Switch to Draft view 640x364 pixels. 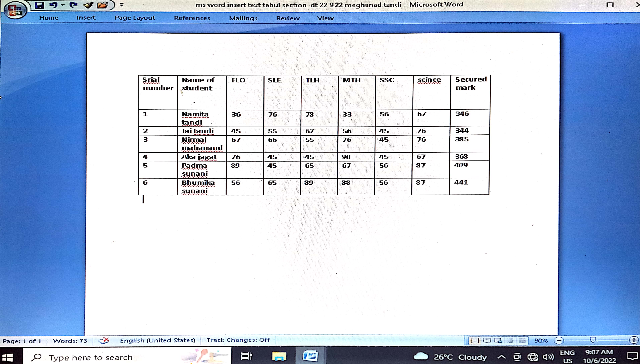coord(522,340)
